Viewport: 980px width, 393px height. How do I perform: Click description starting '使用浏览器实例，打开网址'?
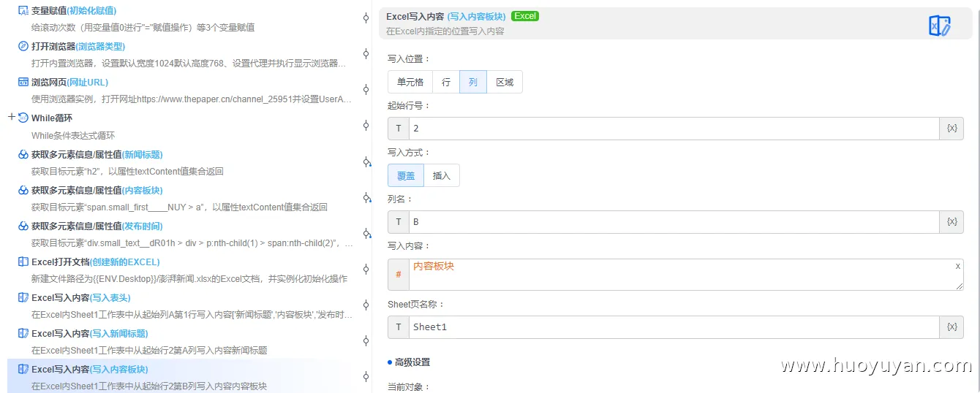(x=192, y=99)
